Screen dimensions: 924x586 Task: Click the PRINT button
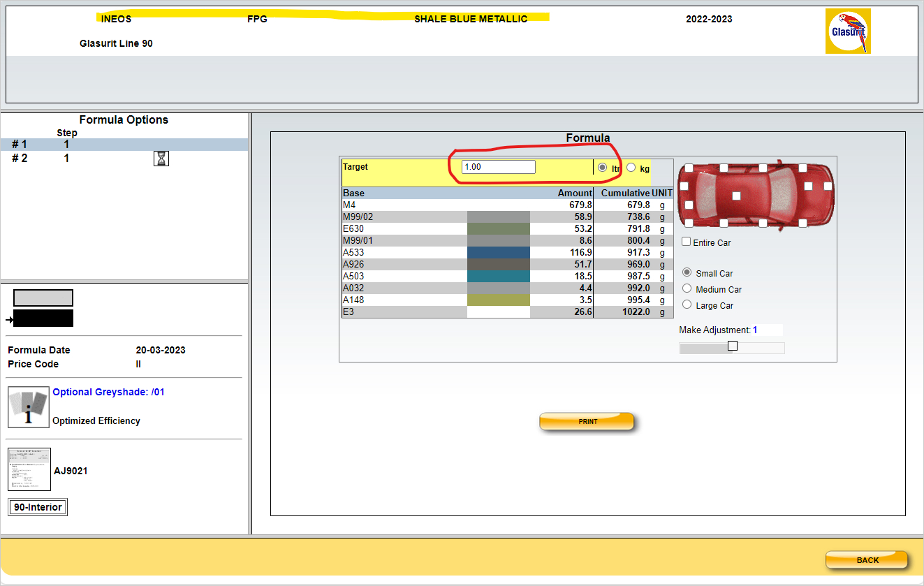click(587, 421)
